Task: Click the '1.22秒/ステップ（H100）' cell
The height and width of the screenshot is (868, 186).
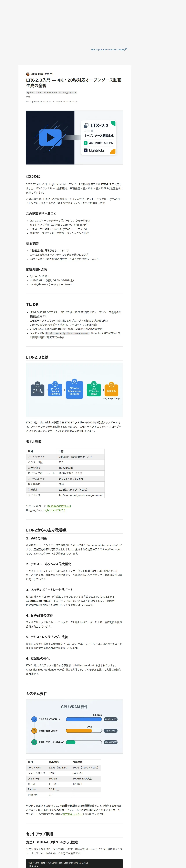Action: coord(80,490)
